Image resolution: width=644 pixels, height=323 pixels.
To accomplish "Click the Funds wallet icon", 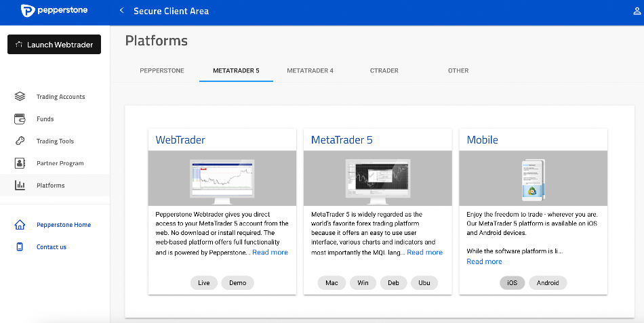I will [x=20, y=119].
